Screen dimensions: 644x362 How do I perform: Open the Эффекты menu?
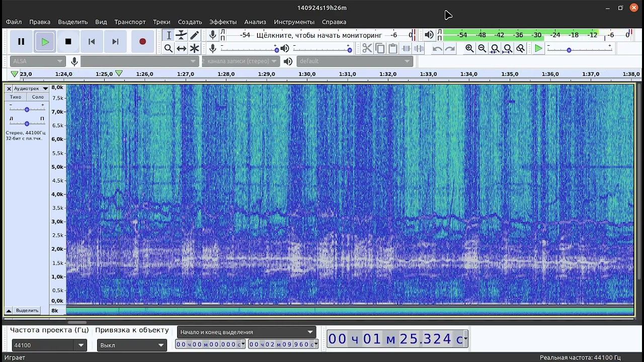point(223,22)
